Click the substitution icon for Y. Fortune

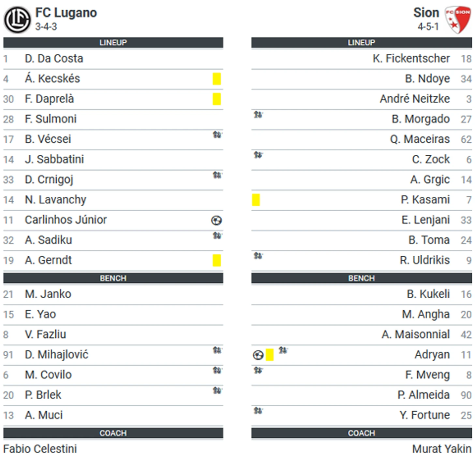coord(258,411)
